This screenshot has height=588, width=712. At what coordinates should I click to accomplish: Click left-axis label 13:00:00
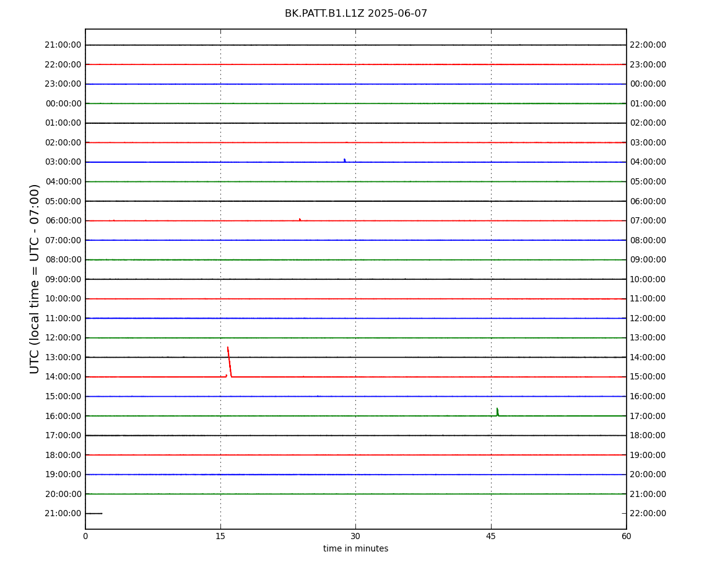63,357
